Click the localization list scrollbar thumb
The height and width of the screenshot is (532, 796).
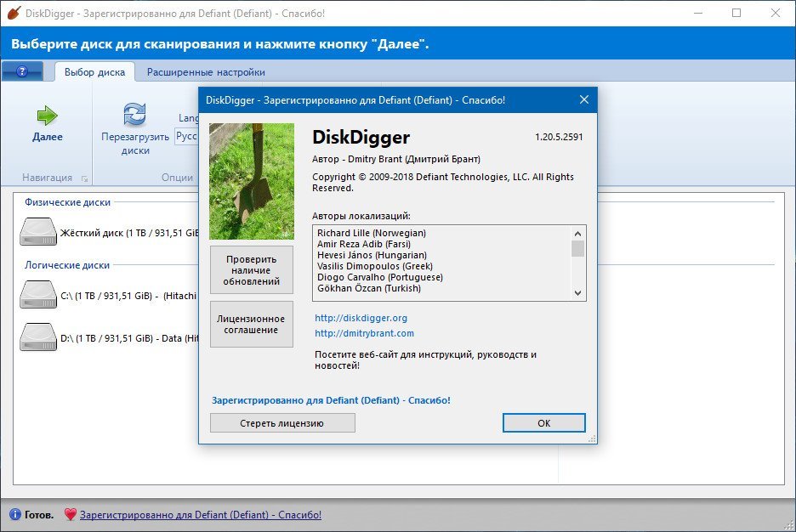(577, 248)
